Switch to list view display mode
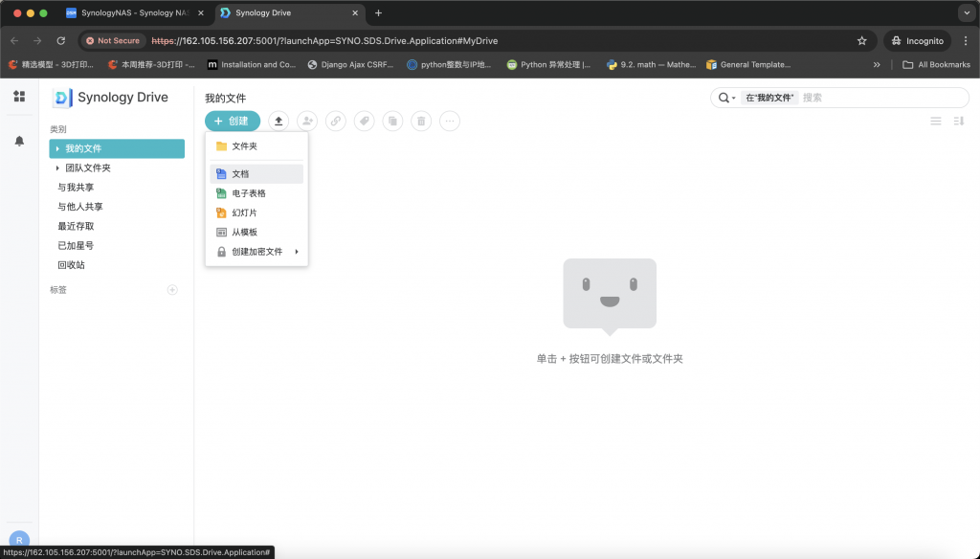 coord(936,121)
